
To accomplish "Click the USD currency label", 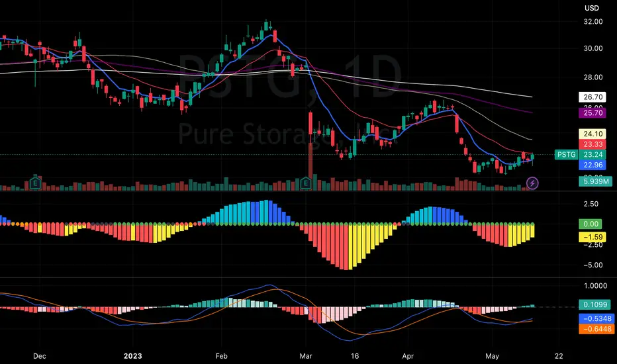I will click(x=591, y=8).
